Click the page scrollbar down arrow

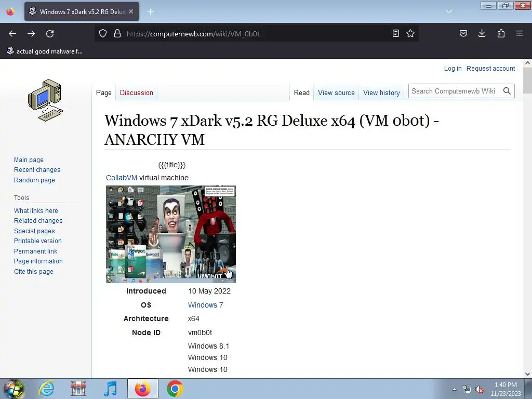point(527,374)
